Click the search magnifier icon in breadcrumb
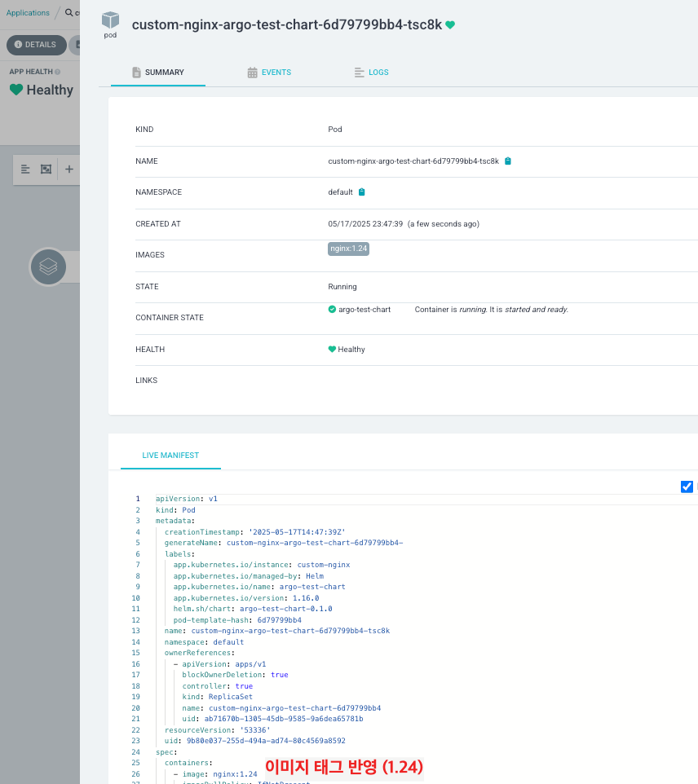This screenshot has width=698, height=784. click(x=69, y=12)
